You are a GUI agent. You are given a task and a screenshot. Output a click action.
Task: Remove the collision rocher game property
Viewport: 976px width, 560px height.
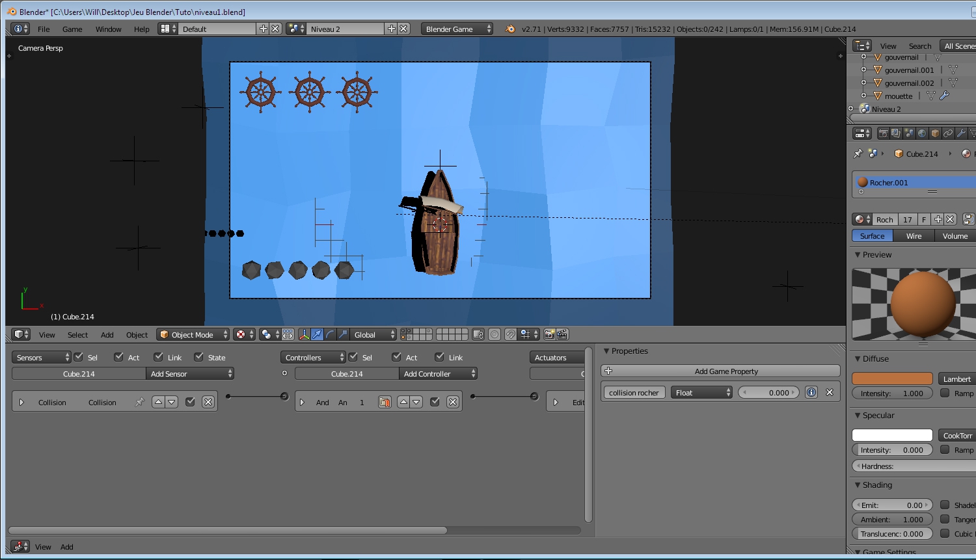click(830, 392)
